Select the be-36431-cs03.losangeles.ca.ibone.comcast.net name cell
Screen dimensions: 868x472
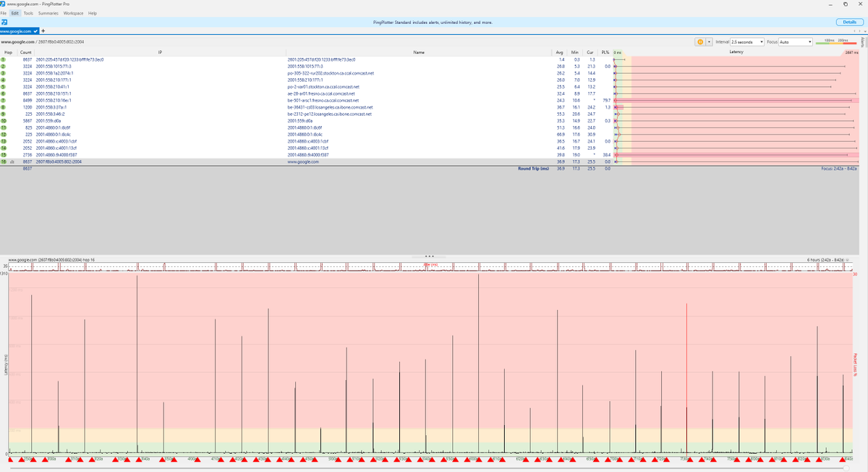pyautogui.click(x=330, y=107)
